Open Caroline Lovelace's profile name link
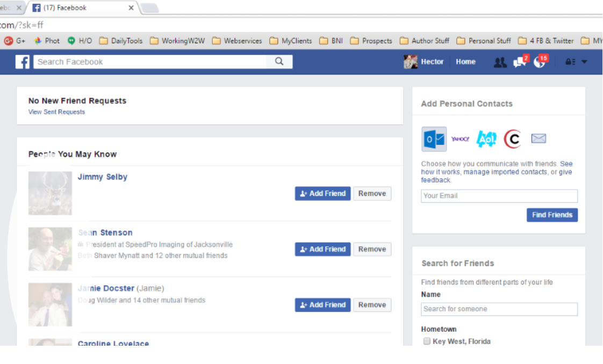 113,343
